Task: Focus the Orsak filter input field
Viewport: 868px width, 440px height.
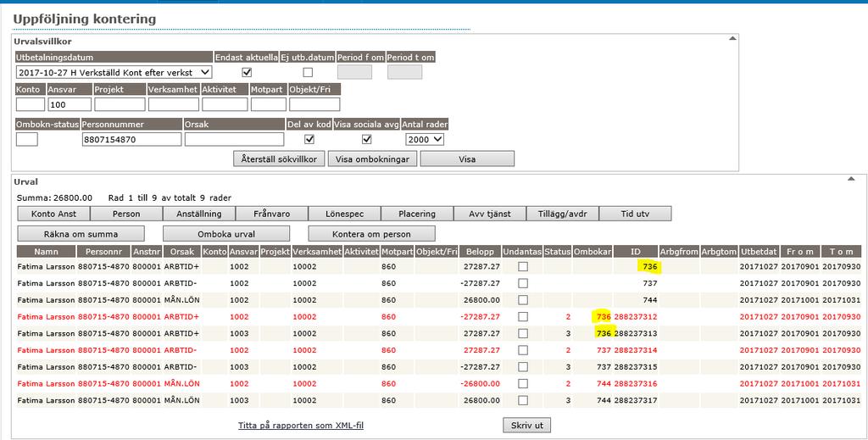Action: click(234, 139)
